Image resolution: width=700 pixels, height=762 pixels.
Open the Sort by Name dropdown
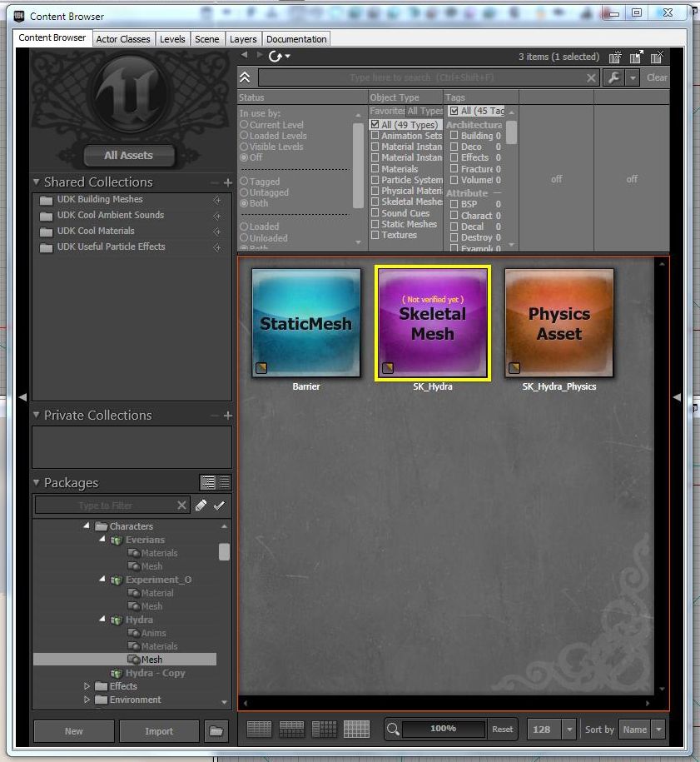coord(658,730)
